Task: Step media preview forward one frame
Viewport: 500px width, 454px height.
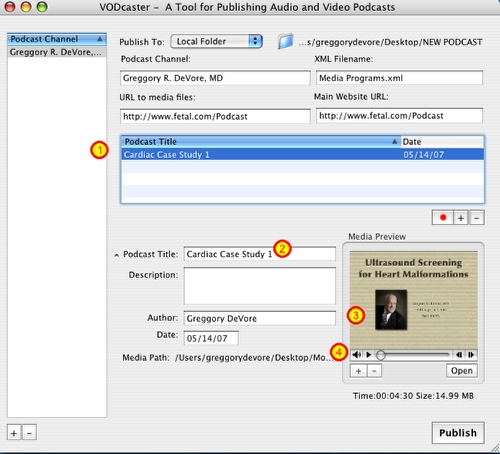Action: point(471,355)
